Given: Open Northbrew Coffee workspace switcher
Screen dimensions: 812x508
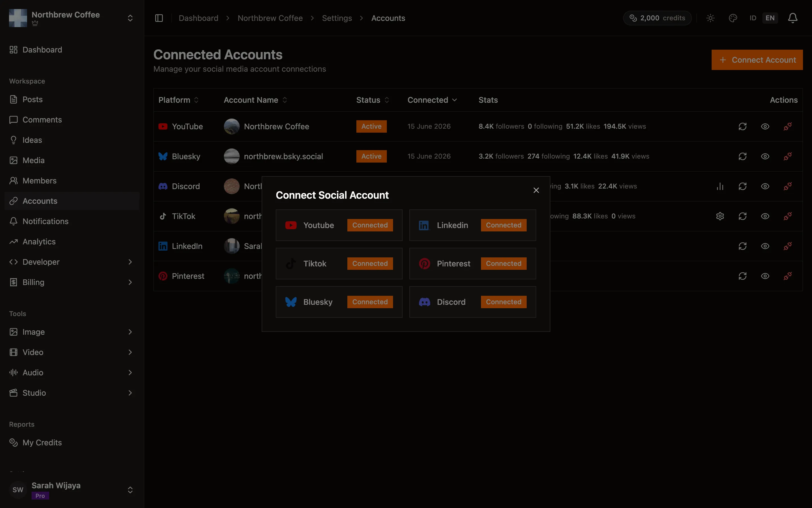Looking at the screenshot, I should [x=72, y=18].
